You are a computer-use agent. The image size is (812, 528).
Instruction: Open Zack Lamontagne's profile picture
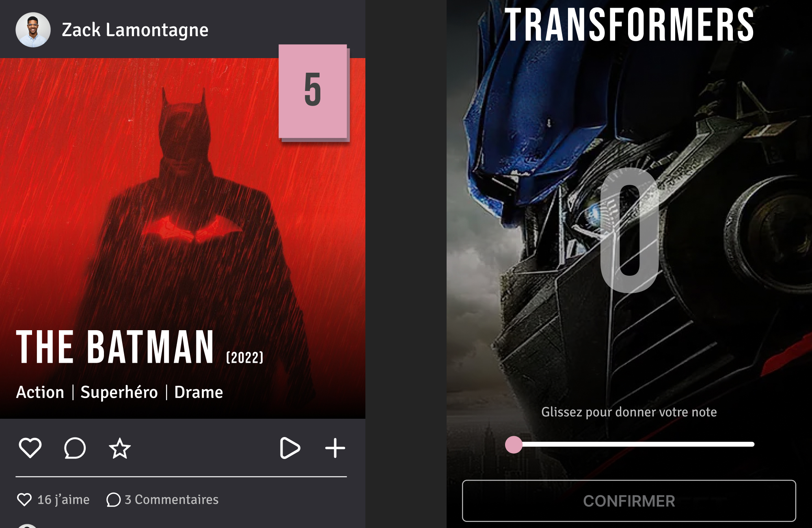click(x=33, y=30)
